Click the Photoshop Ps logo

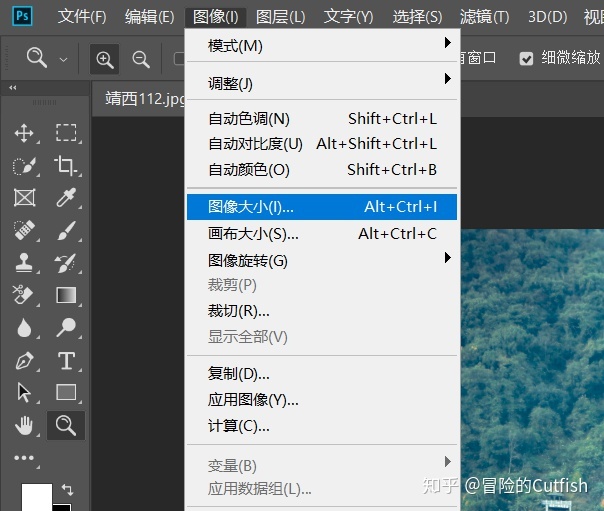22,16
